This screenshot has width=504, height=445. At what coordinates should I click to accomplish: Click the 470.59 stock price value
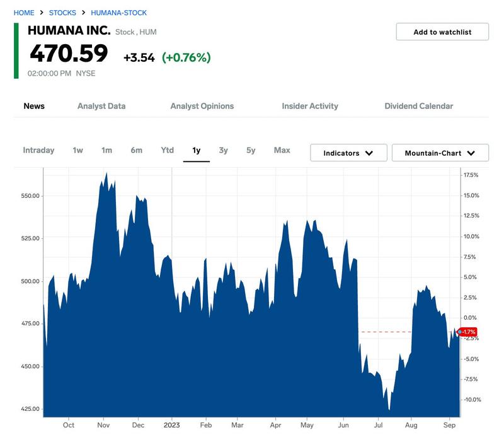click(x=69, y=53)
